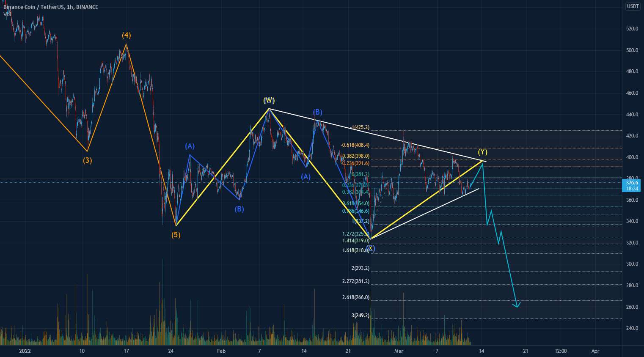Click the 460.0 price axis label

click(632, 93)
